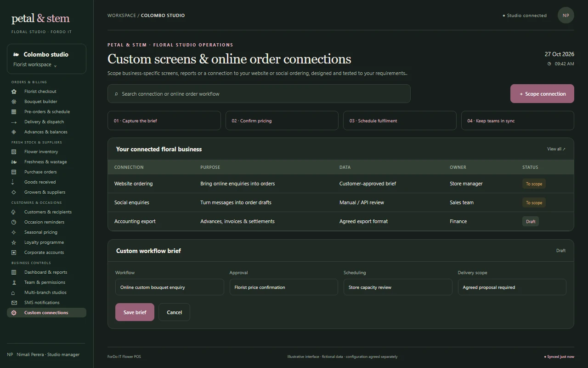
Task: Open Delivery & dispatch arrow icon
Action: pyautogui.click(x=14, y=122)
